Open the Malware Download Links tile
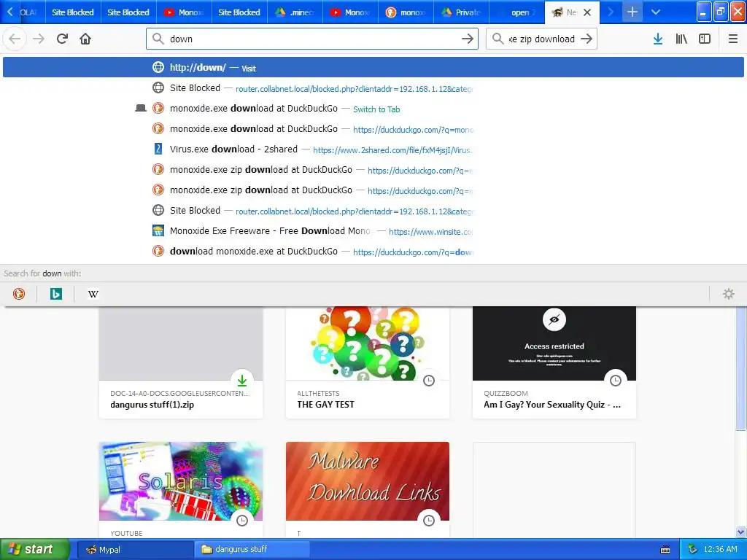Viewport: 747px width, 560px height. click(x=368, y=490)
